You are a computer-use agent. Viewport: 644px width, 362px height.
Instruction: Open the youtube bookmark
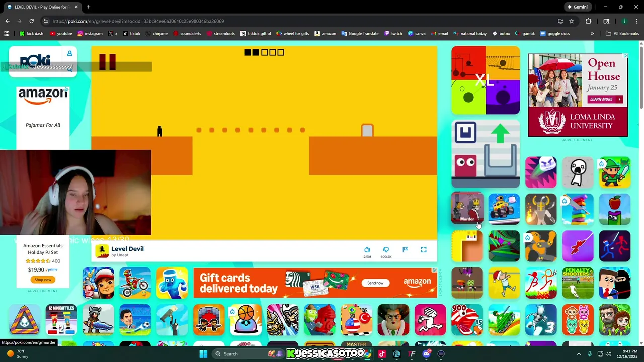click(x=61, y=34)
